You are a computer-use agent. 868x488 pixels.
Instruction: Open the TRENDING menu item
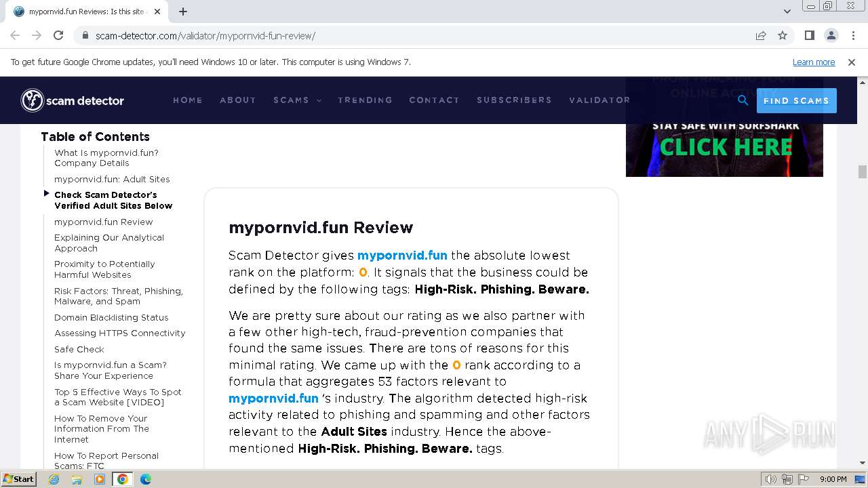point(365,100)
